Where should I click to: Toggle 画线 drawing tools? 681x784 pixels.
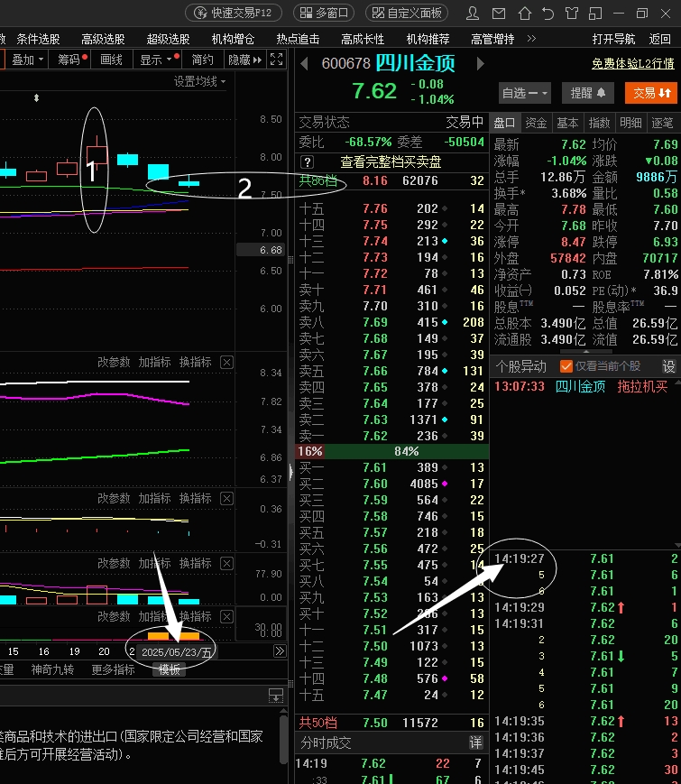click(x=111, y=60)
